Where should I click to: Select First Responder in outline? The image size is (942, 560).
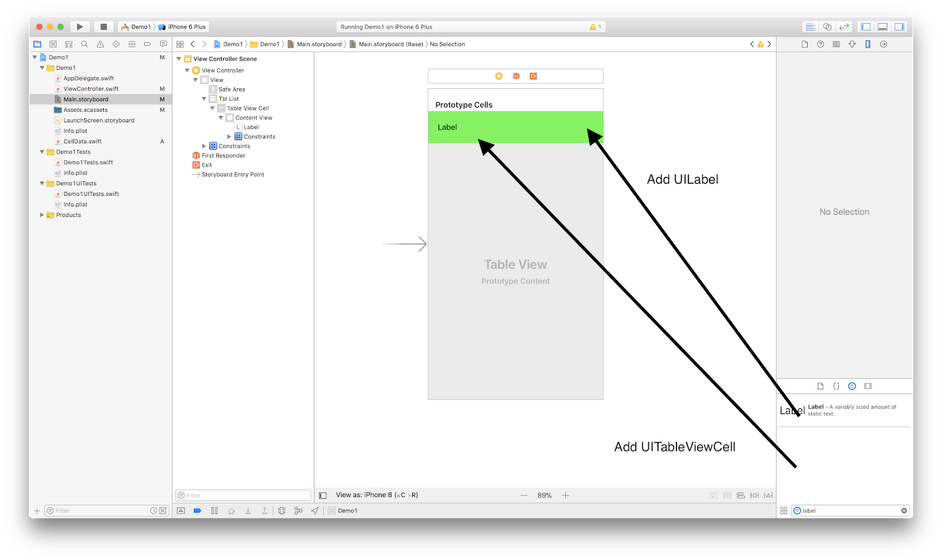(223, 155)
